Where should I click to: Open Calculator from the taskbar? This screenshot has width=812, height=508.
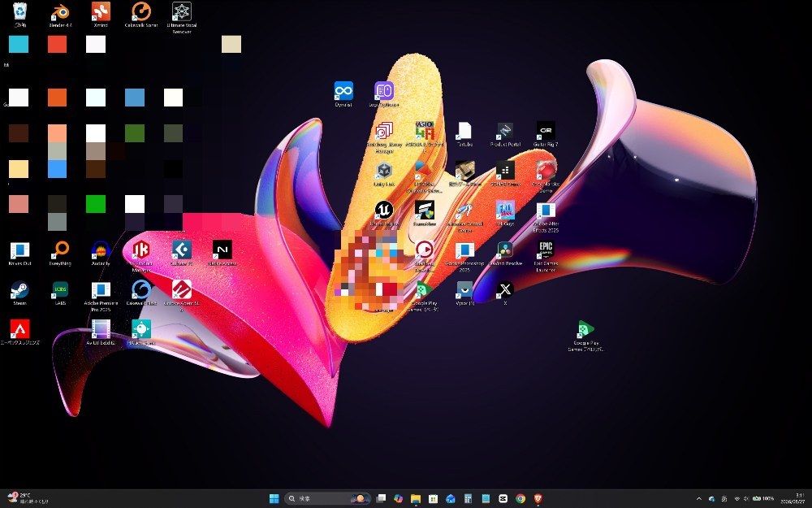pos(469,498)
